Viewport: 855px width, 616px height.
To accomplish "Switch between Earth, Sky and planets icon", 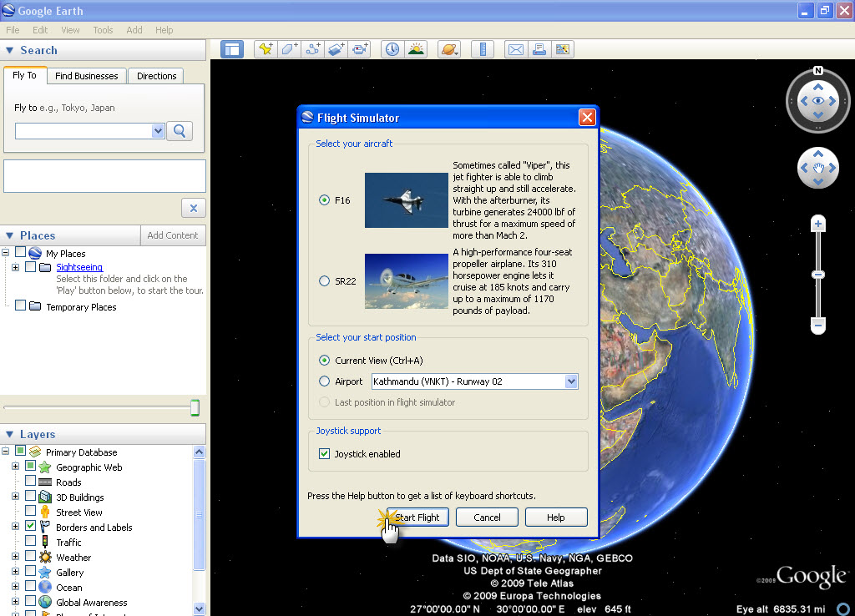I will 449,49.
